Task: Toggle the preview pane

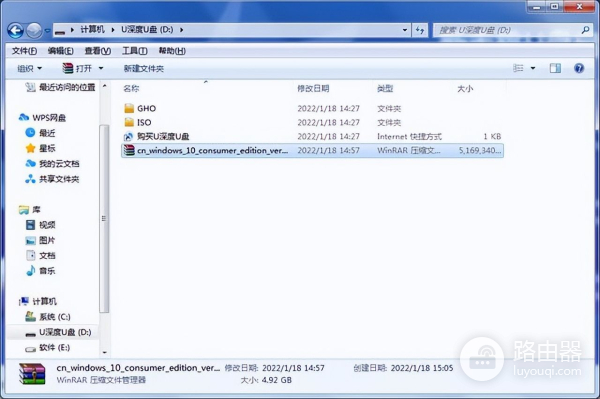Action: pos(555,68)
